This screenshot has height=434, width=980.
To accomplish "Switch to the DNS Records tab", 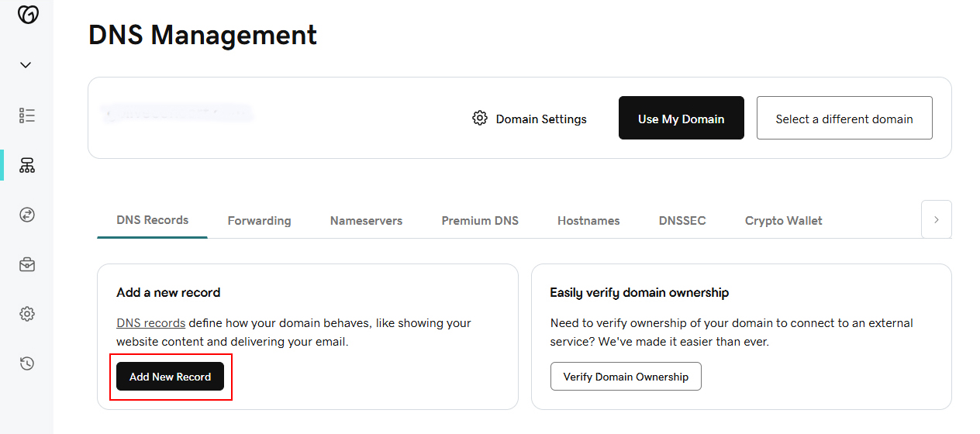I will coord(152,220).
